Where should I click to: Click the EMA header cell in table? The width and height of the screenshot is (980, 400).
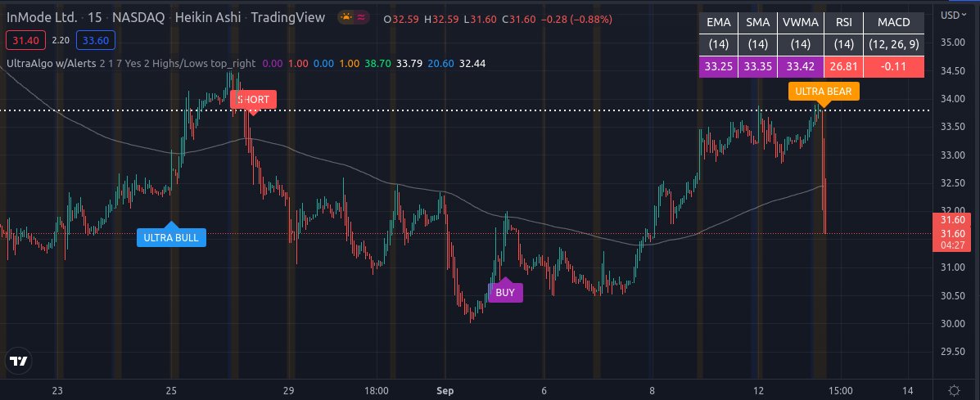[x=718, y=23]
